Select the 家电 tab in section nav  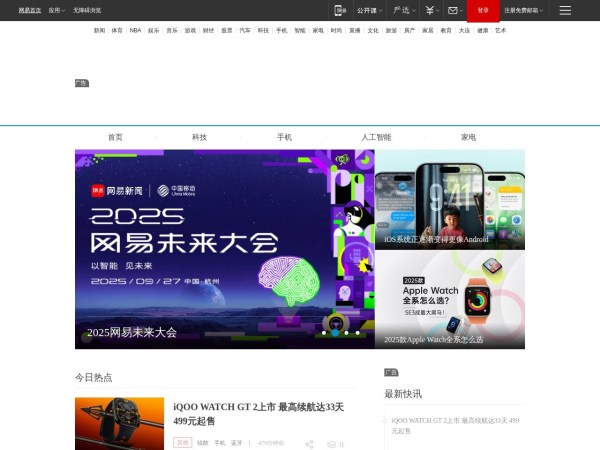pyautogui.click(x=468, y=137)
